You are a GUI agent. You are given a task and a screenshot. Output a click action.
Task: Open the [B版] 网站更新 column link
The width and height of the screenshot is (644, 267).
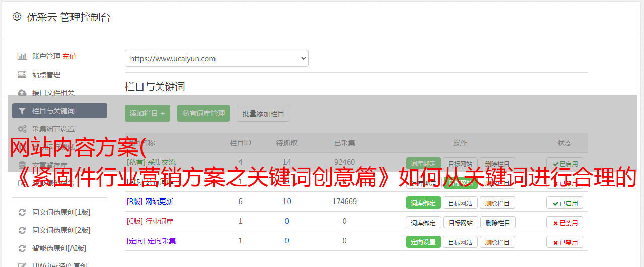point(150,202)
